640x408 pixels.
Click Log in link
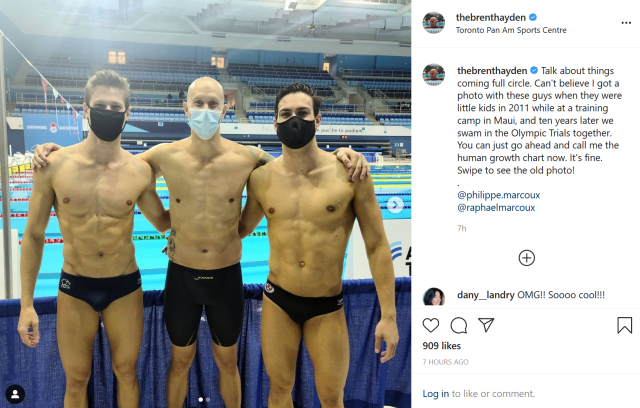pyautogui.click(x=436, y=394)
